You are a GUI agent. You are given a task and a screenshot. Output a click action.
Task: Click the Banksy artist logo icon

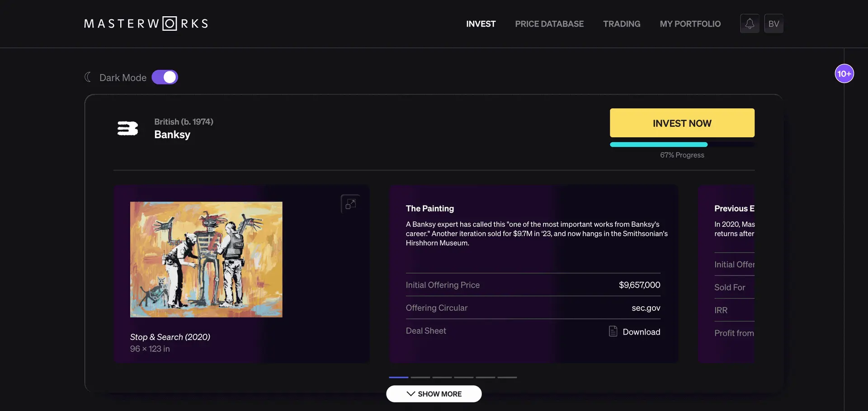pos(127,128)
